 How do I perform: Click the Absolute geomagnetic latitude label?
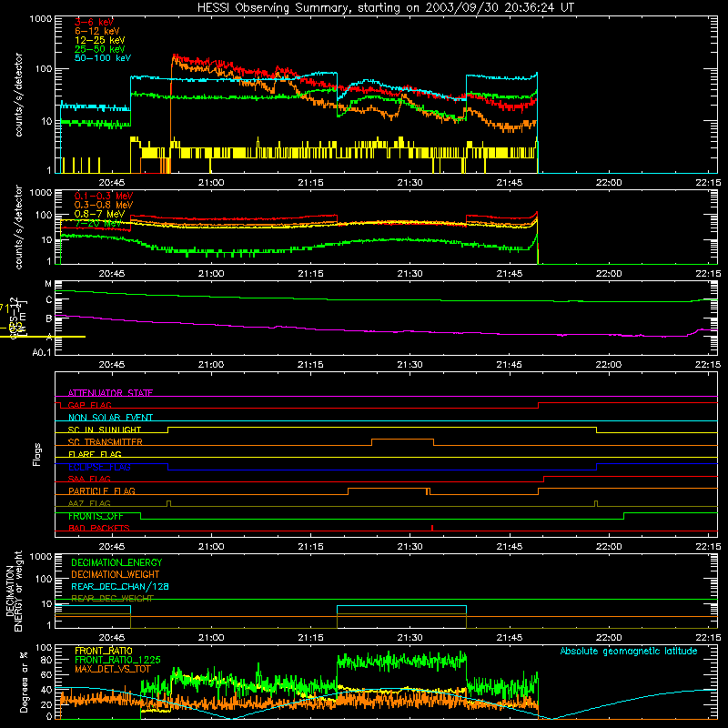tap(629, 651)
